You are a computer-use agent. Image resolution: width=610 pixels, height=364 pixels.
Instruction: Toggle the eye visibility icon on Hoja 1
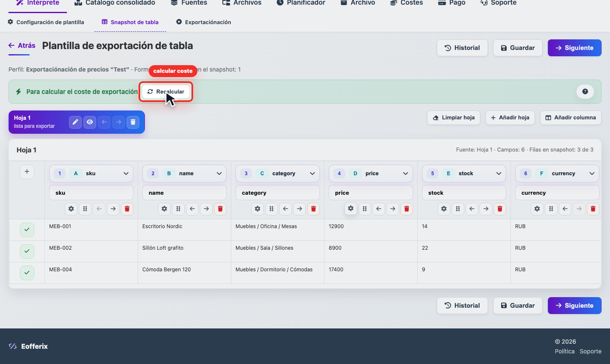tap(90, 122)
